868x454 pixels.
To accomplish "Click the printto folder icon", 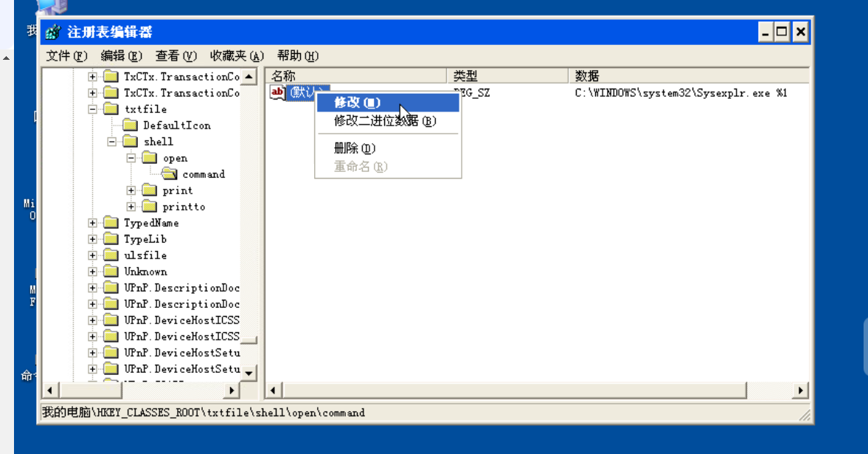I will 150,206.
